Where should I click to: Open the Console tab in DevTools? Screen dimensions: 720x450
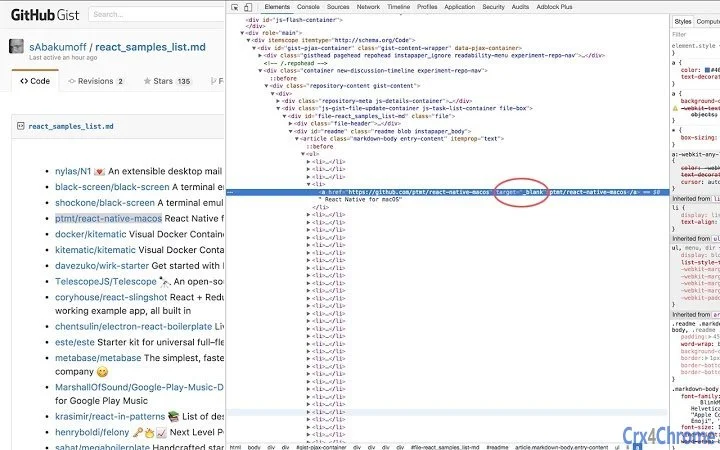pyautogui.click(x=307, y=7)
